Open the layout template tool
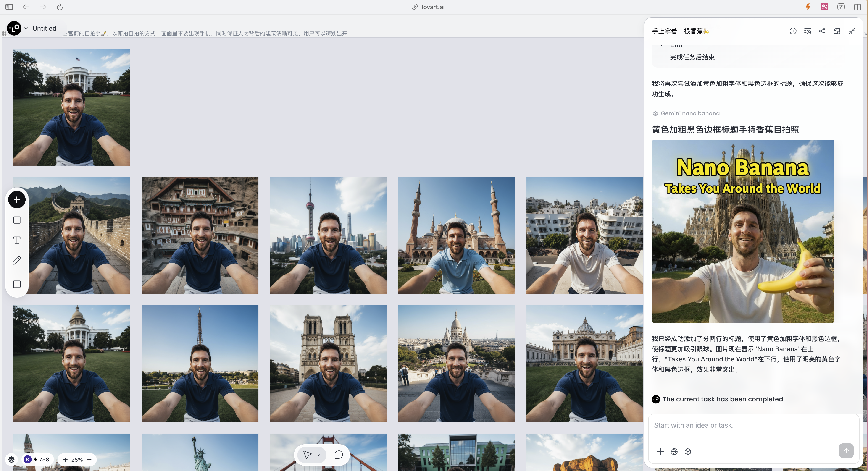The height and width of the screenshot is (471, 868). 17,284
